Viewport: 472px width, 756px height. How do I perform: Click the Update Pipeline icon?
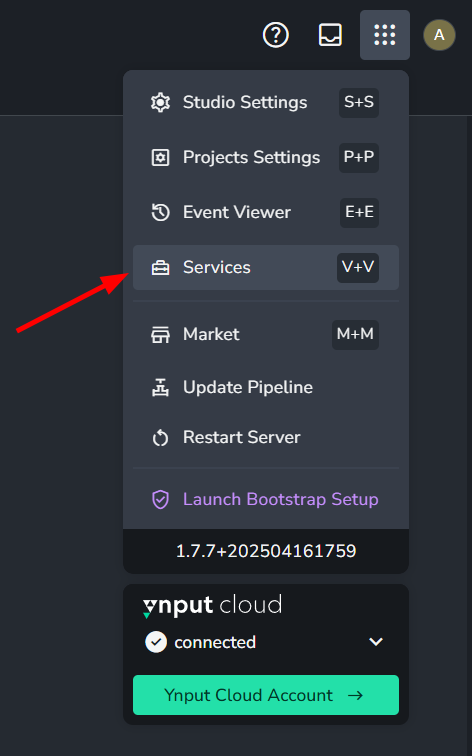tap(161, 388)
